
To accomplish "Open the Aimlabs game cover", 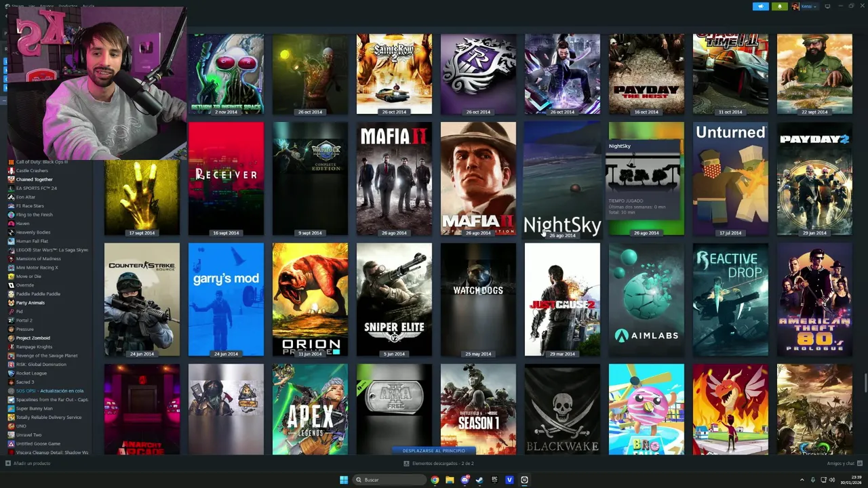I will pyautogui.click(x=646, y=300).
